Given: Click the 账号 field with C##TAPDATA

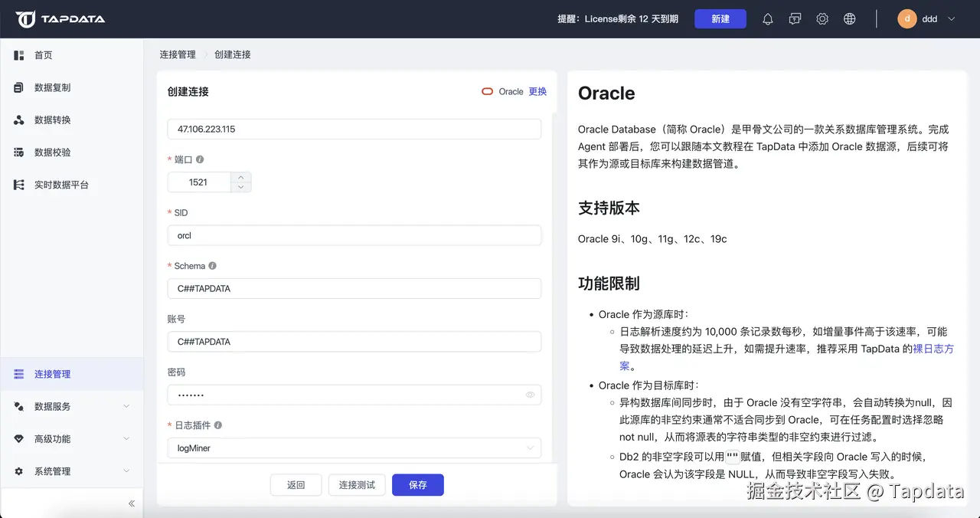Looking at the screenshot, I should (x=354, y=342).
